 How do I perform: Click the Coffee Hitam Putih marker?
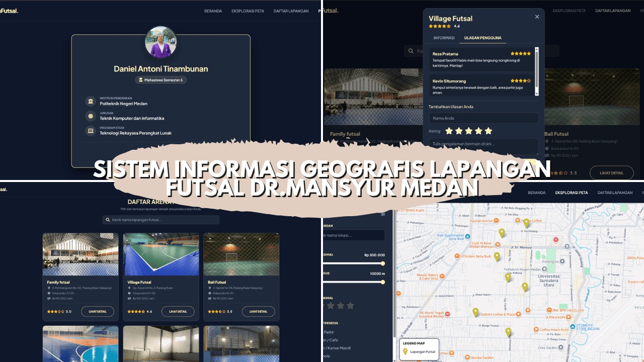536,330
